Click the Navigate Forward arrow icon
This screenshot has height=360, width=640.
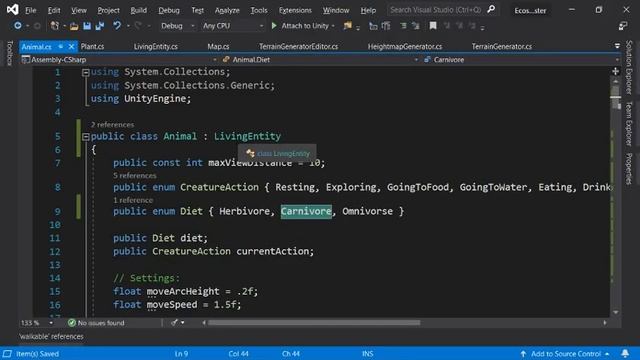pyautogui.click(x=37, y=26)
